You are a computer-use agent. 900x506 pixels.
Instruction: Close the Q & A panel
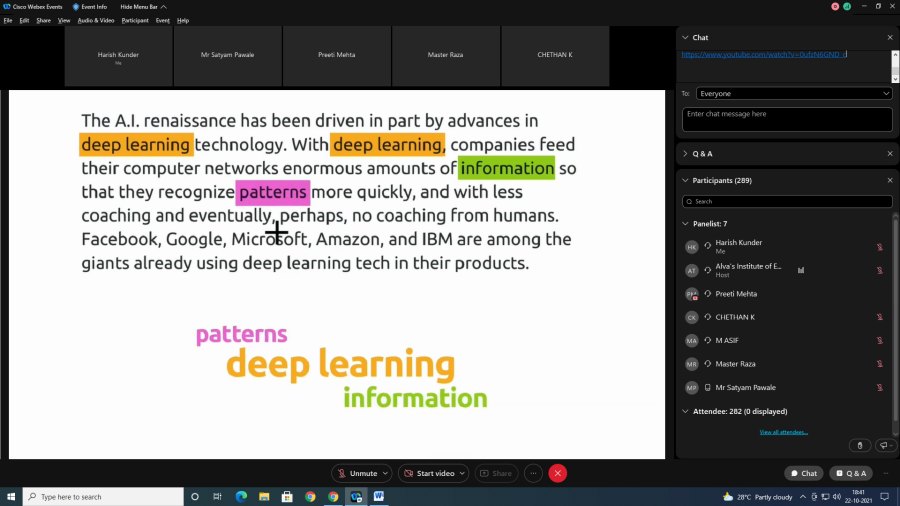coord(890,154)
